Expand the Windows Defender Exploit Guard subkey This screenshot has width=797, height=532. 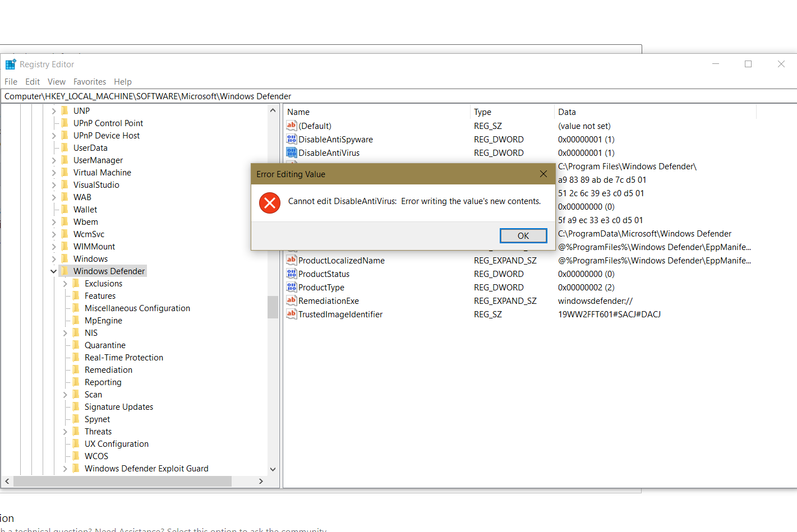tap(65, 469)
